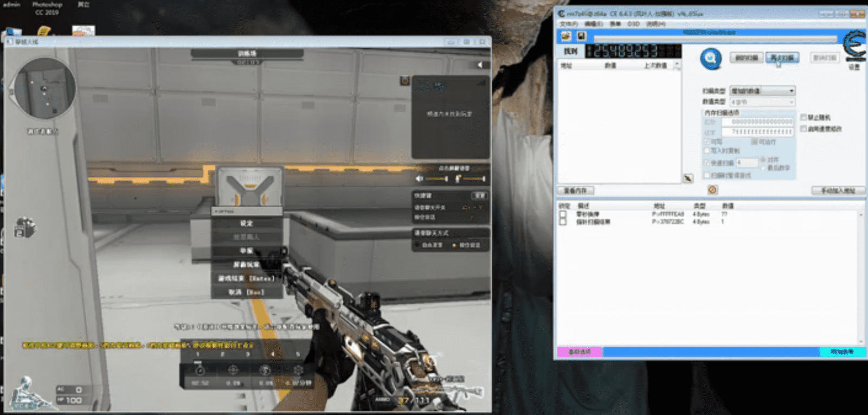Click the first column header of the address table
The image size is (868, 415).
click(x=564, y=206)
